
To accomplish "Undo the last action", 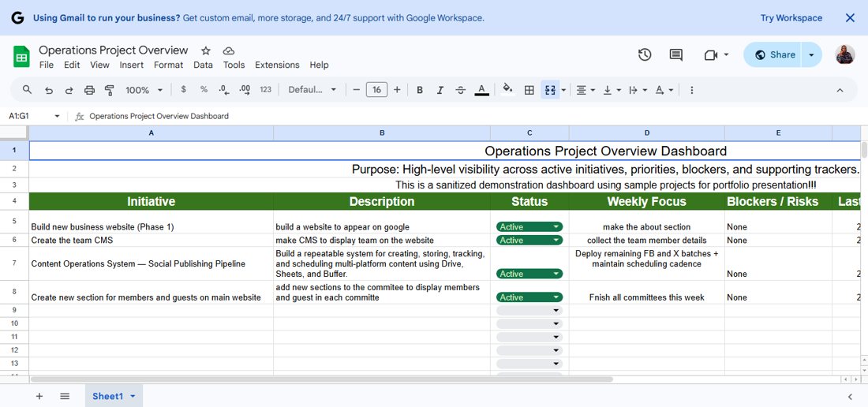I will point(49,90).
